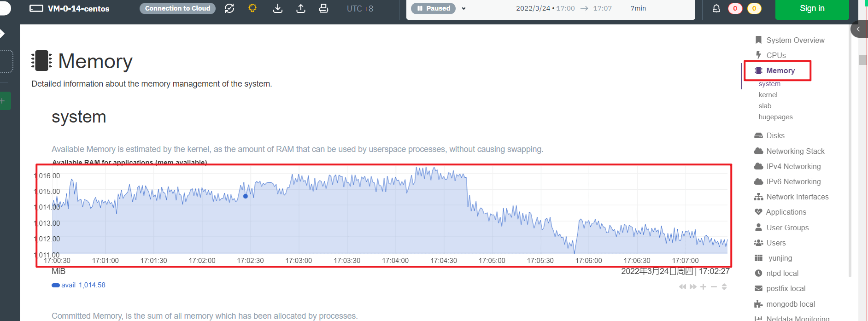Click the avail value 1,014.58

pos(92,285)
